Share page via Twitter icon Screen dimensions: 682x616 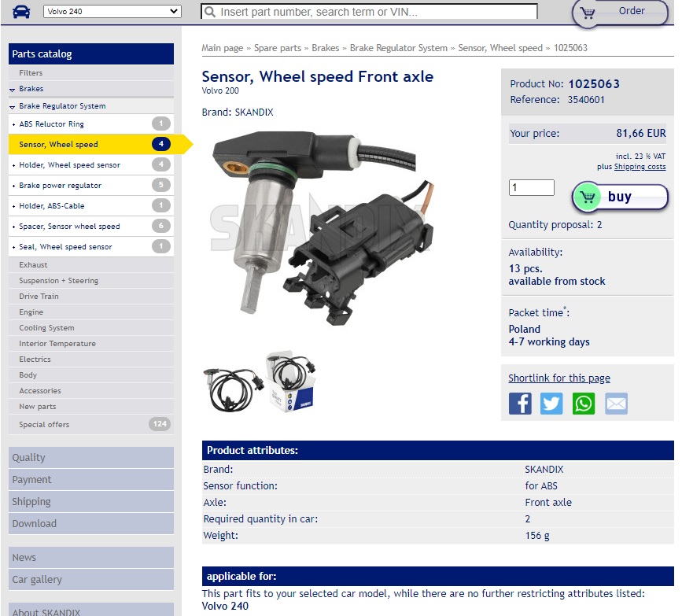551,404
